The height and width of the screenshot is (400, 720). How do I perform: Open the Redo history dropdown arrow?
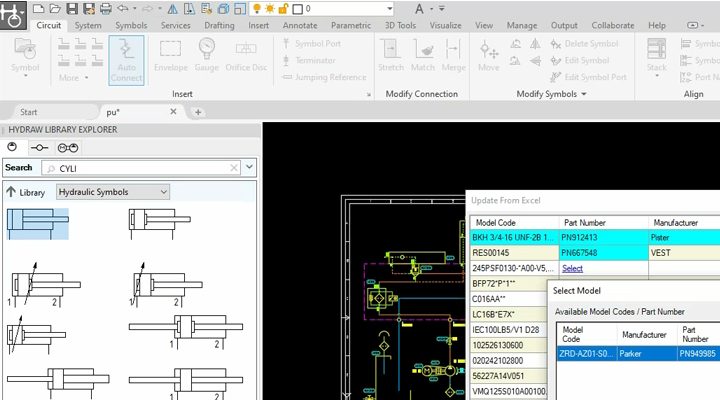[159, 8]
